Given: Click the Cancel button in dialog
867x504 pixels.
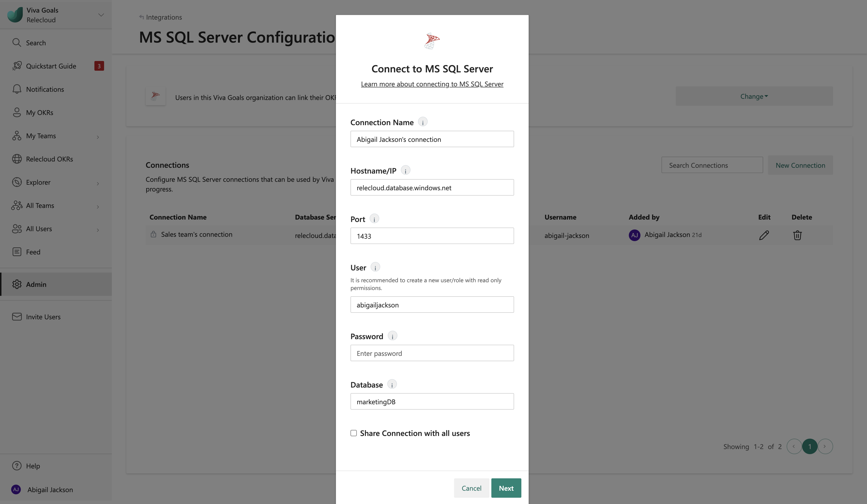Looking at the screenshot, I should 471,488.
